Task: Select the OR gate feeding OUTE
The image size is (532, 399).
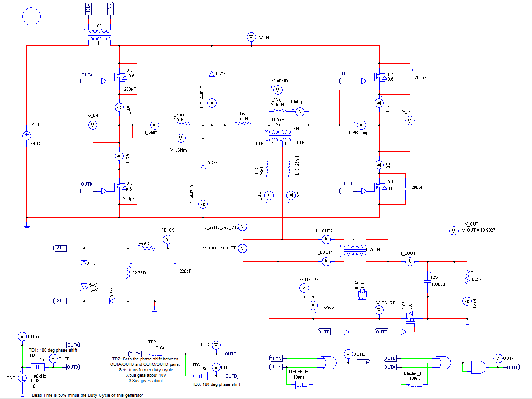Action: point(329,363)
